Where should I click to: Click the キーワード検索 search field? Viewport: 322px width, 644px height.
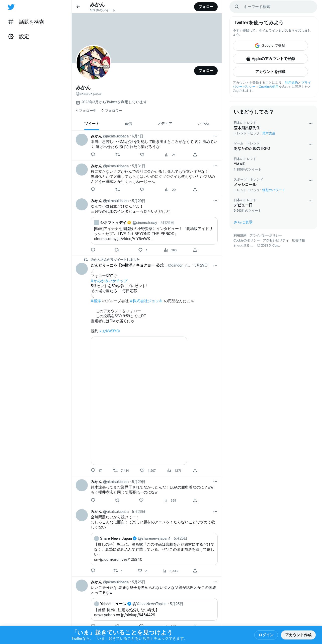click(x=273, y=7)
